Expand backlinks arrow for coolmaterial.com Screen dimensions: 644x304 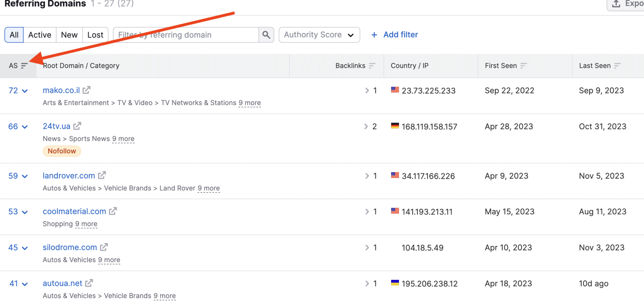367,212
